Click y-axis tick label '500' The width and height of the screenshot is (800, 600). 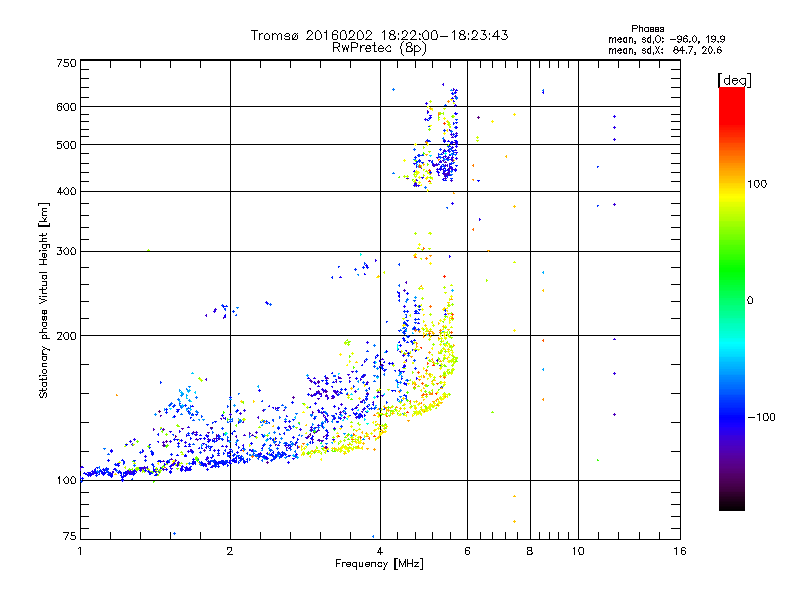point(66,145)
